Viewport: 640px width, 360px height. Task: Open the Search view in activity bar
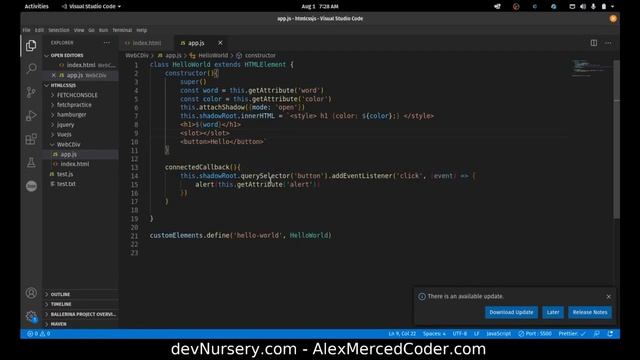(31, 68)
